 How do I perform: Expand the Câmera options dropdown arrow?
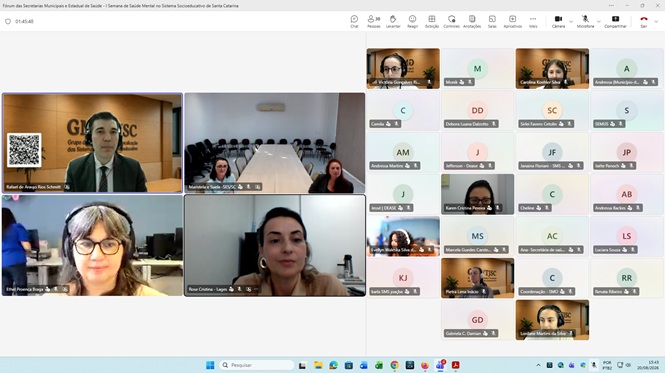click(571, 21)
